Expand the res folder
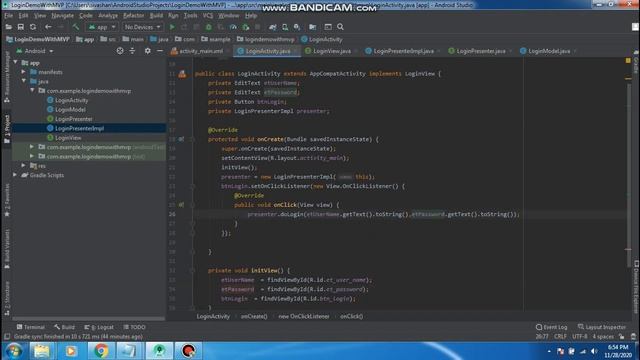 click(24, 166)
